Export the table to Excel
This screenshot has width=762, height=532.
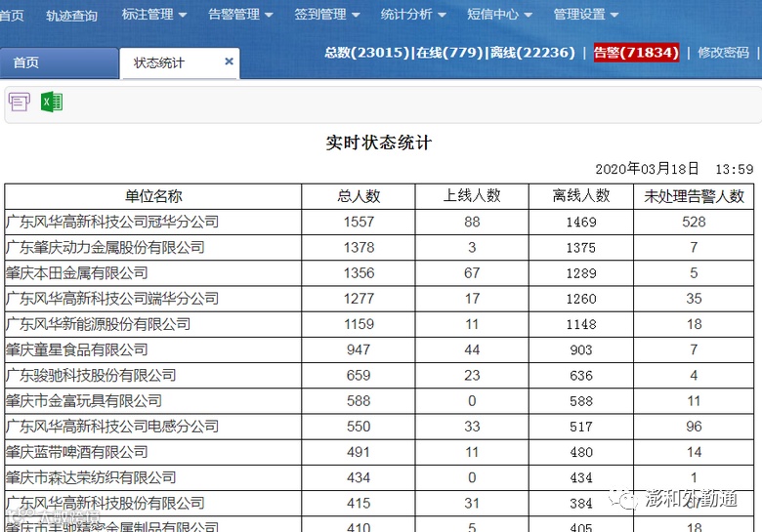pyautogui.click(x=52, y=102)
